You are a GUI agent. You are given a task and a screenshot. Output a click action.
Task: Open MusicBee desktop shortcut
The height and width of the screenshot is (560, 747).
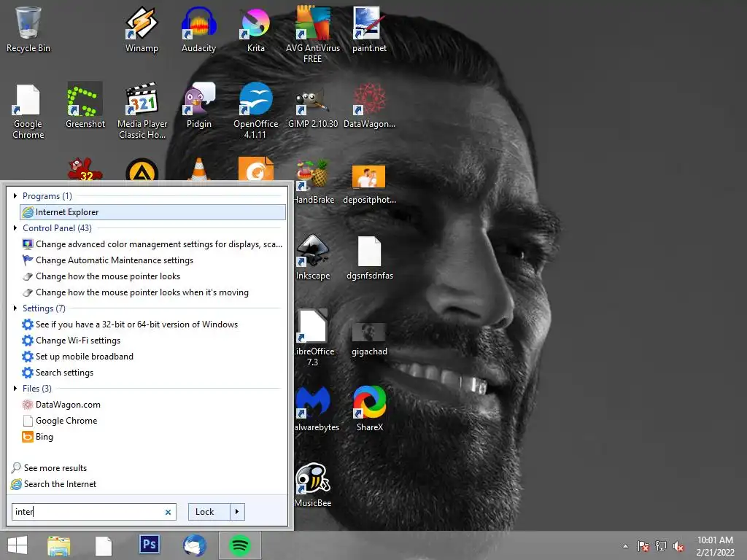pos(312,485)
